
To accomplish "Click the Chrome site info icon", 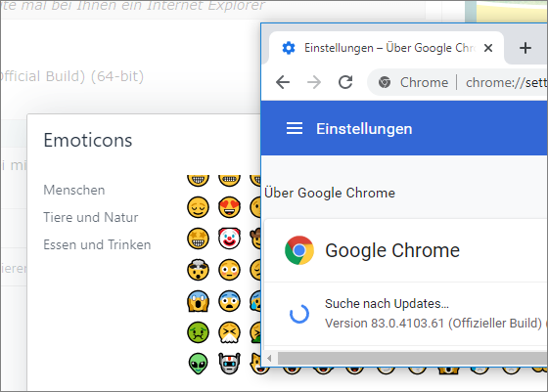I will (x=385, y=82).
